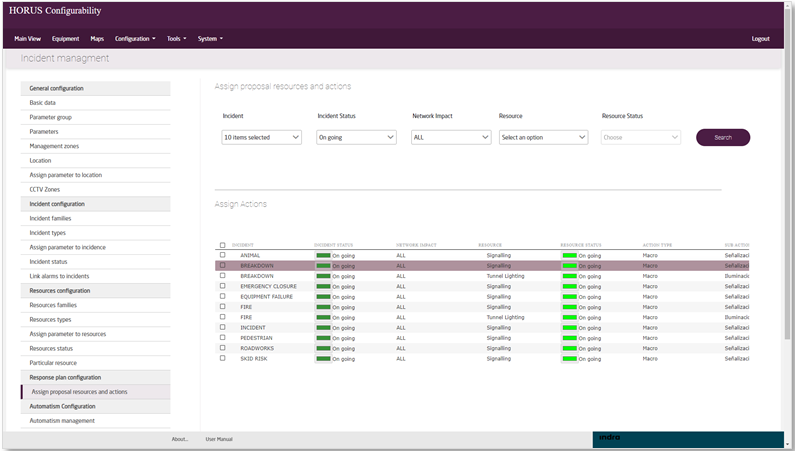Check the EQUIPMENT FAILURE row checkbox

(x=223, y=296)
